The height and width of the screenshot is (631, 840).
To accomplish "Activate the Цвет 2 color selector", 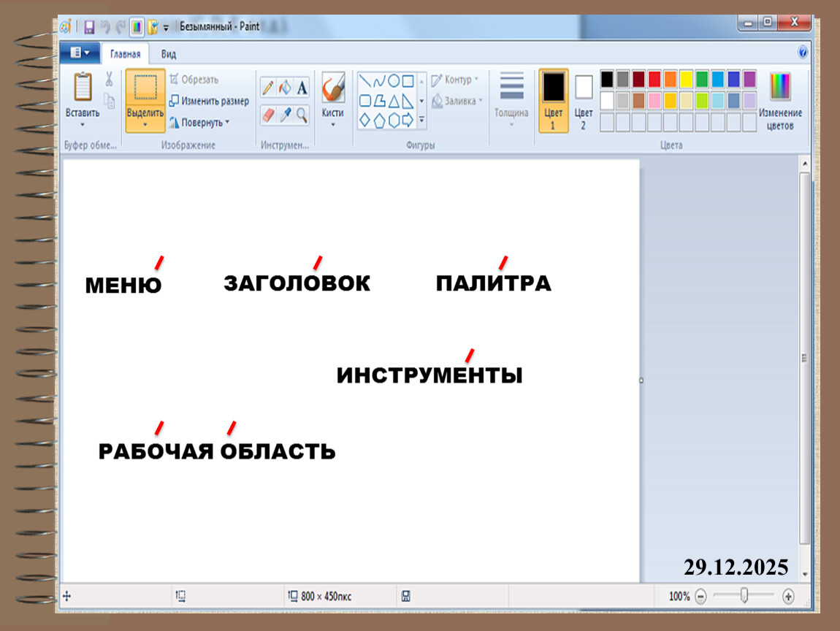I will (583, 100).
